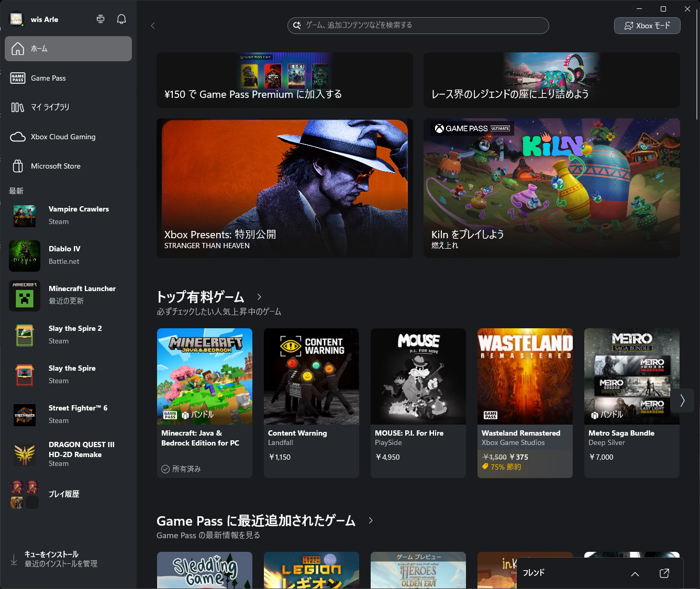This screenshot has height=589, width=700.
Task: Open the キューをインストール manager
Action: coord(68,559)
